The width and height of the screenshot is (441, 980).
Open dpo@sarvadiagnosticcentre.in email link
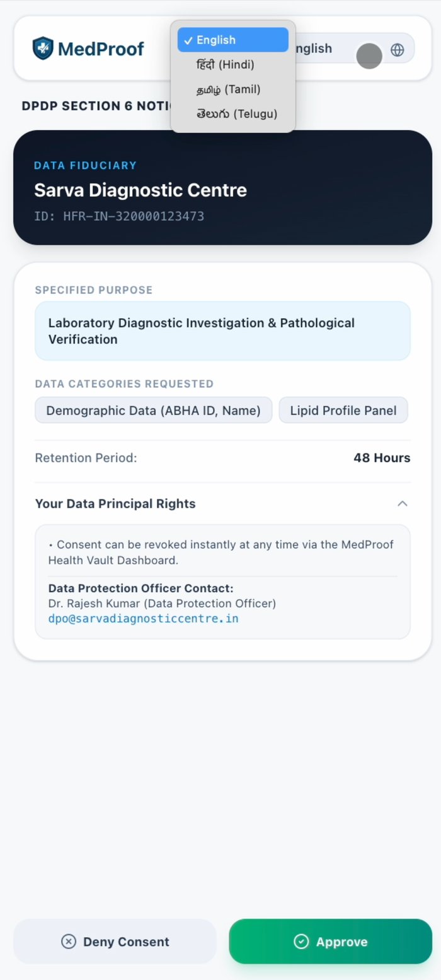point(144,619)
